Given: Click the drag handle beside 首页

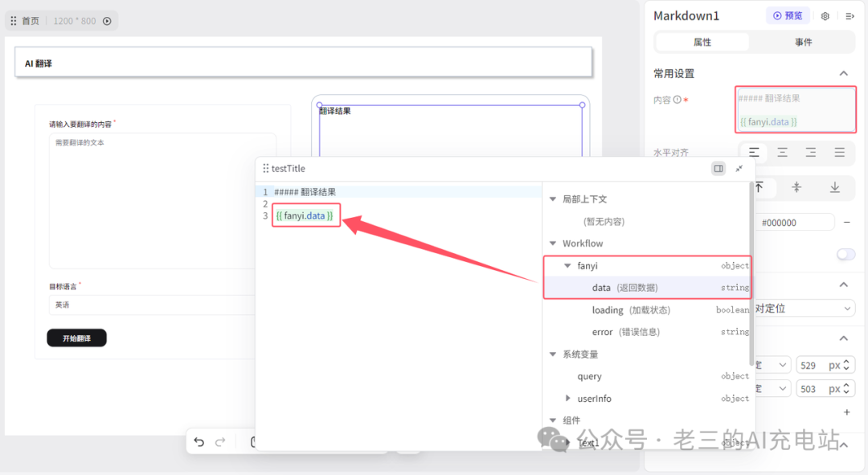Looking at the screenshot, I should point(14,20).
